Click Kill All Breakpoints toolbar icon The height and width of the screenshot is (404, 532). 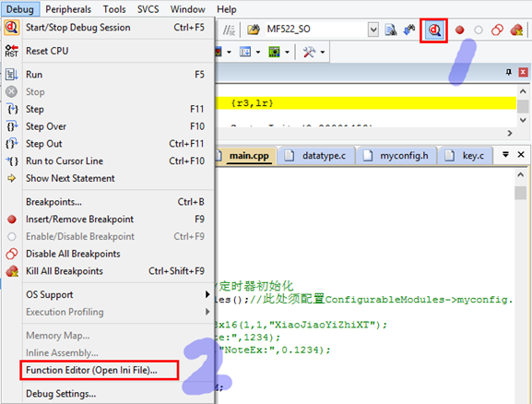(516, 30)
